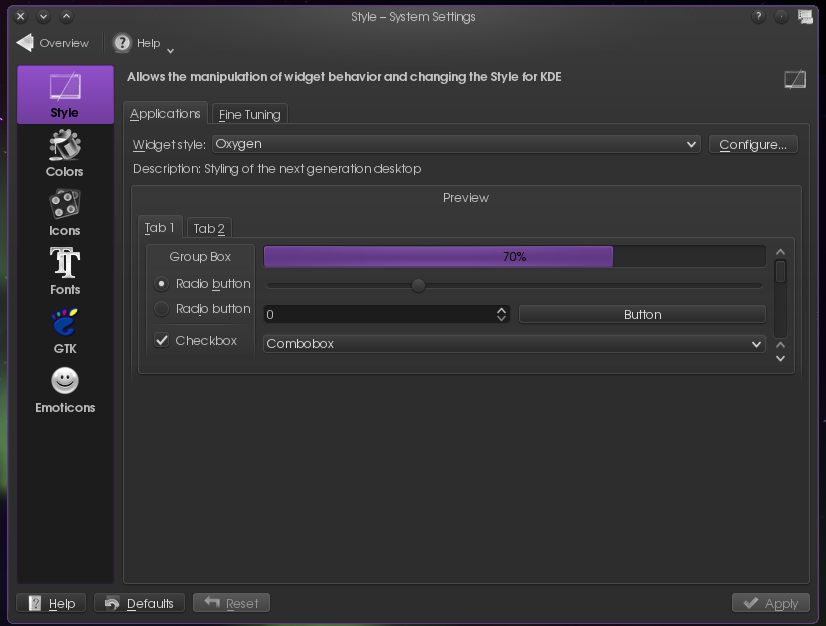Viewport: 826px width, 626px height.
Task: Open the Widget style Oxygen dropdown
Action: pos(456,144)
